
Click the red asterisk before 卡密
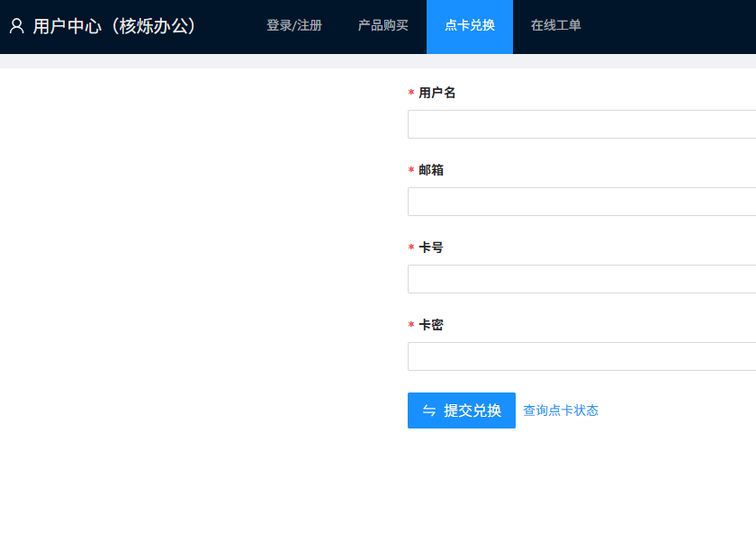point(411,326)
